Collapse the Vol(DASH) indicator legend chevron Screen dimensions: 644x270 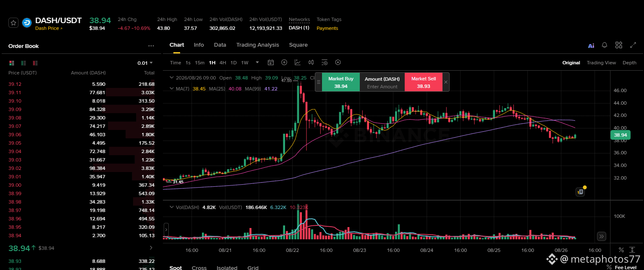pos(171,207)
